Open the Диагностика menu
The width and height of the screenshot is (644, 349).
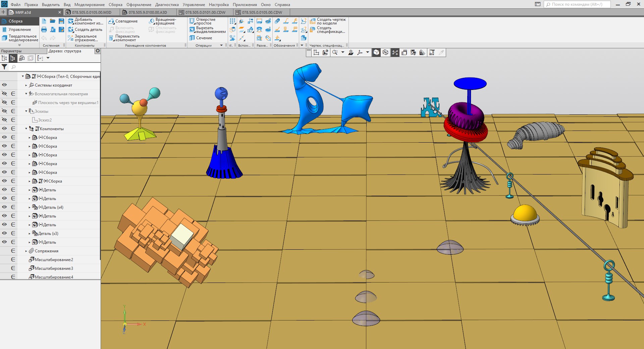tap(167, 5)
